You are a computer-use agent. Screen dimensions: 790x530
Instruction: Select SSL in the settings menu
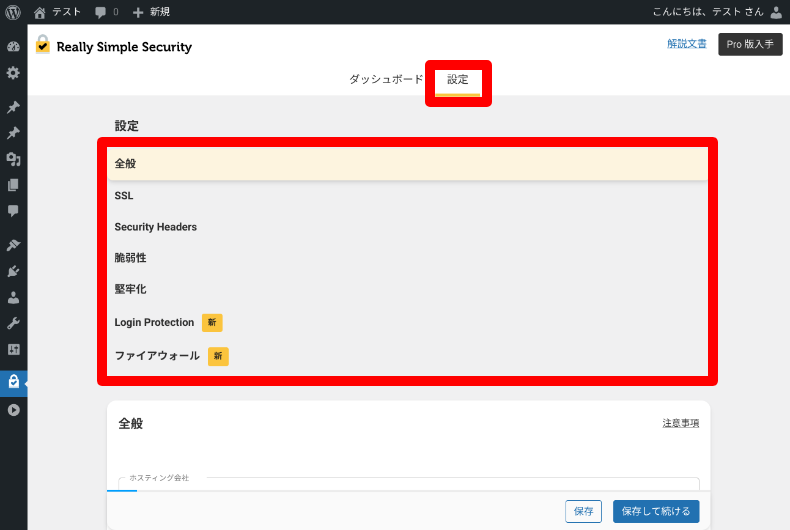[124, 196]
